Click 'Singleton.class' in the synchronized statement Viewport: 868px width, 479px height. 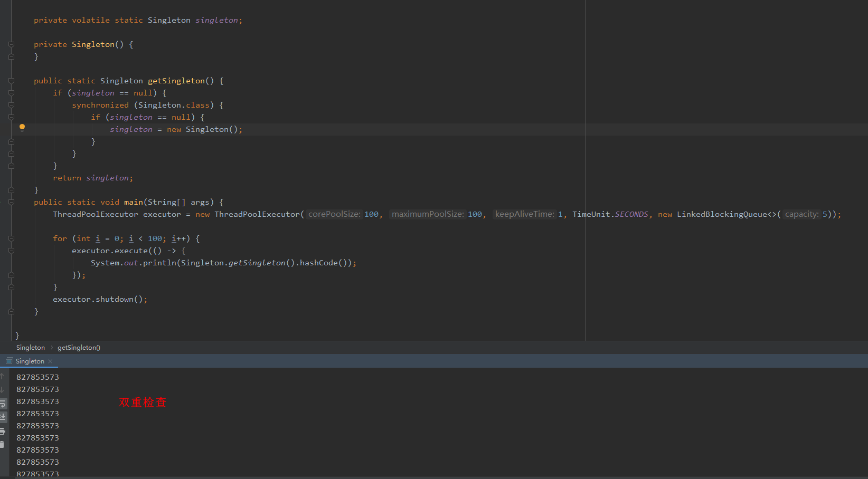[x=174, y=105]
